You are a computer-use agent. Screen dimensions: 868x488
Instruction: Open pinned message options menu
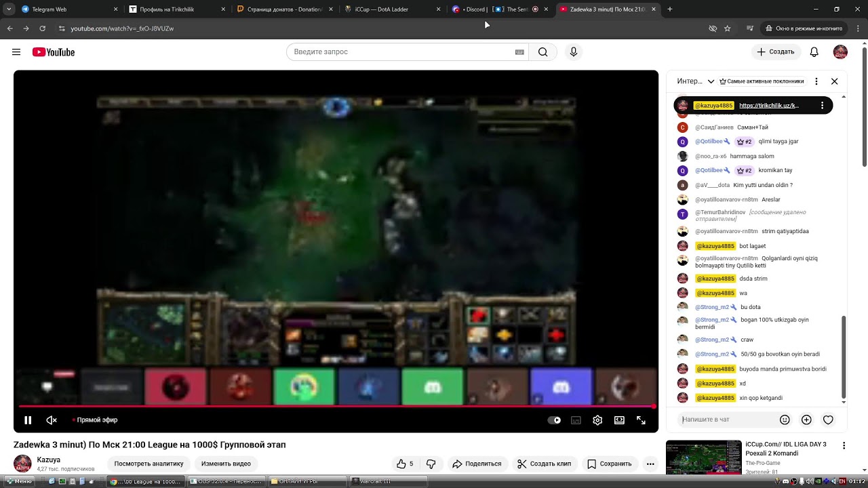822,106
